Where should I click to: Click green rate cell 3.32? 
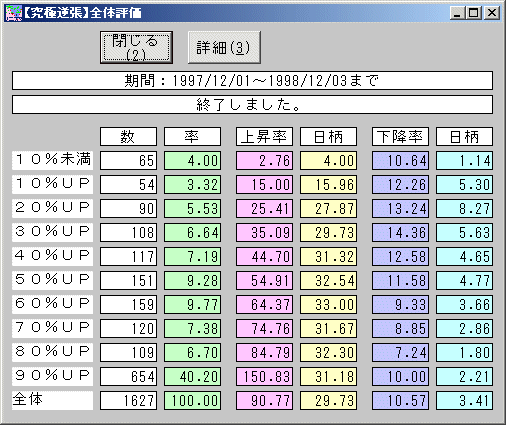(x=192, y=184)
